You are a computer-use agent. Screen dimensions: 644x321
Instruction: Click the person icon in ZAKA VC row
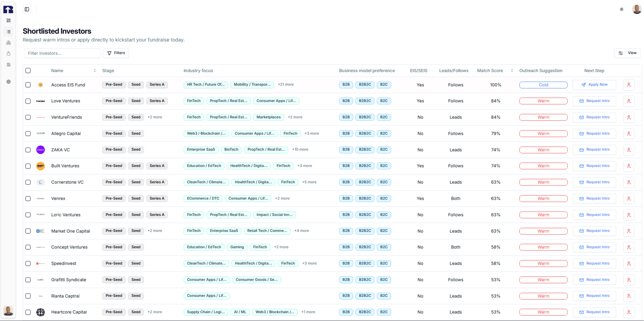[x=629, y=150]
